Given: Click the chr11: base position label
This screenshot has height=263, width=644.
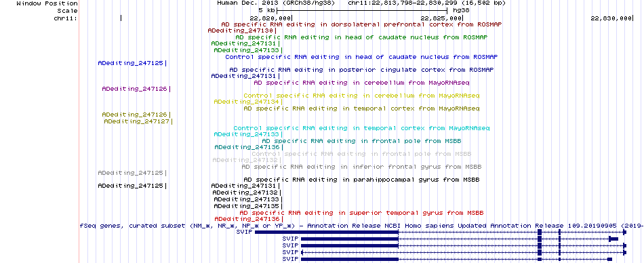Looking at the screenshot, I should coord(66,18).
